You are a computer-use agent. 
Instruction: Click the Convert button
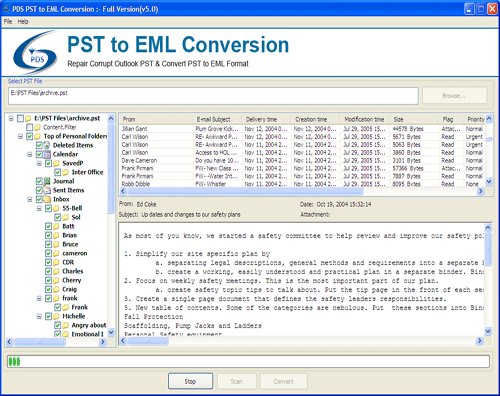pos(284,381)
